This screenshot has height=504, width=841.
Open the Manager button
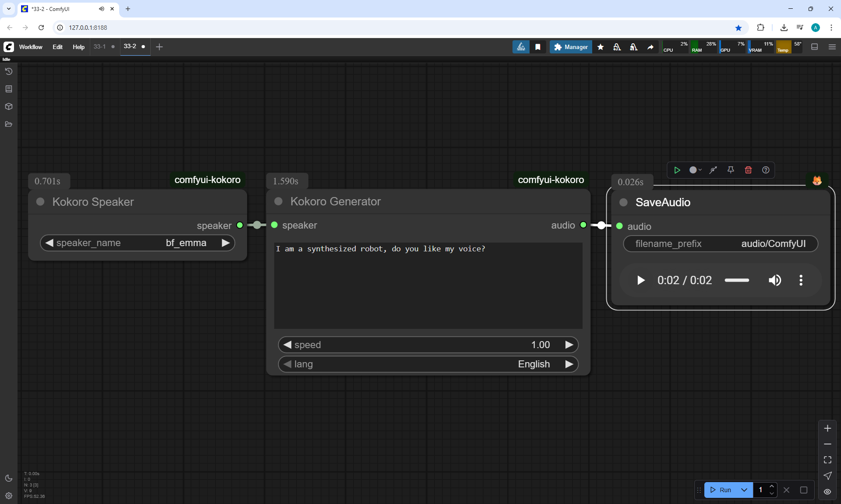571,47
